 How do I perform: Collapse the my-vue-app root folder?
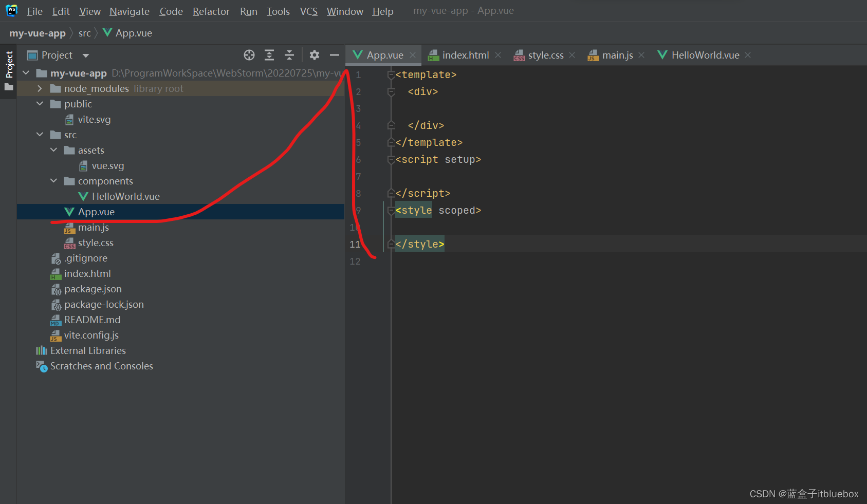tap(26, 73)
